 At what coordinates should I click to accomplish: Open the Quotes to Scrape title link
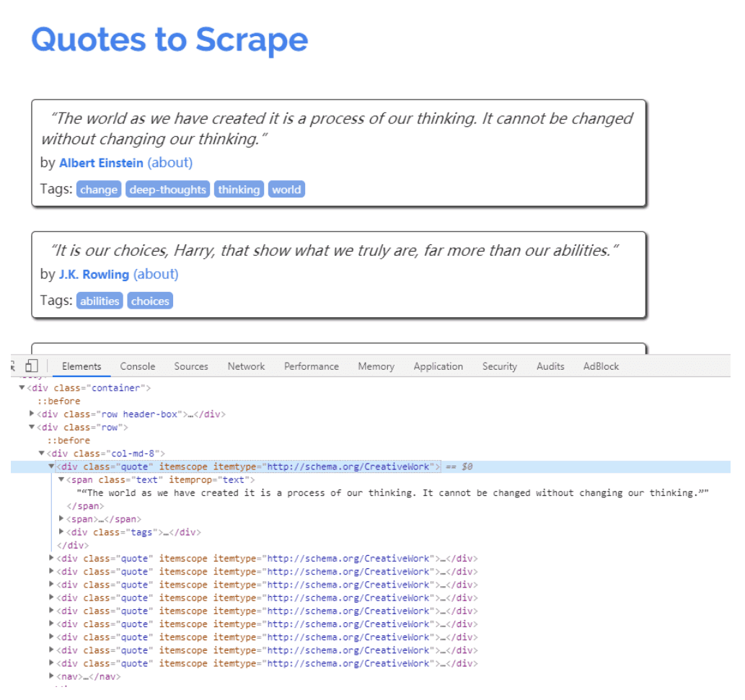click(169, 40)
